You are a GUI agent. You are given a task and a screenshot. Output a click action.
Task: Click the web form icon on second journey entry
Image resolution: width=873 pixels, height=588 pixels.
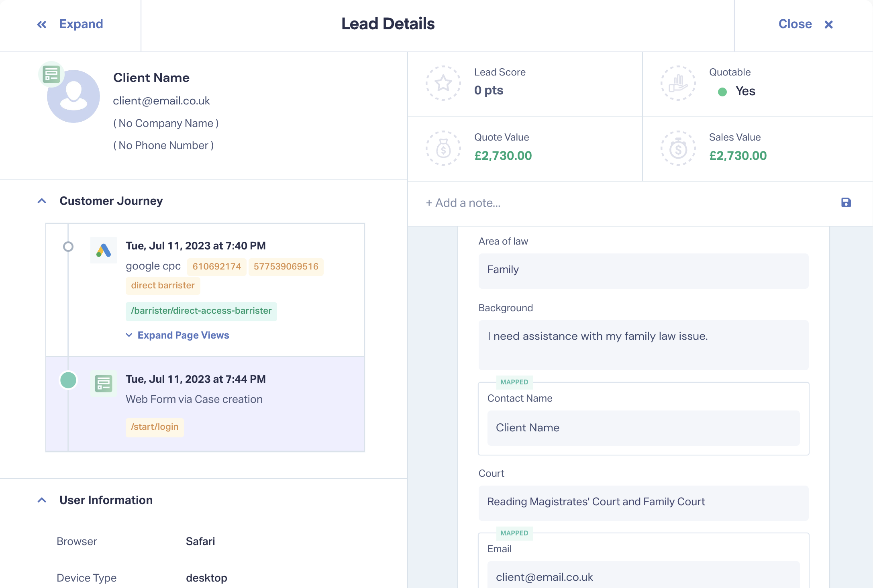104,384
